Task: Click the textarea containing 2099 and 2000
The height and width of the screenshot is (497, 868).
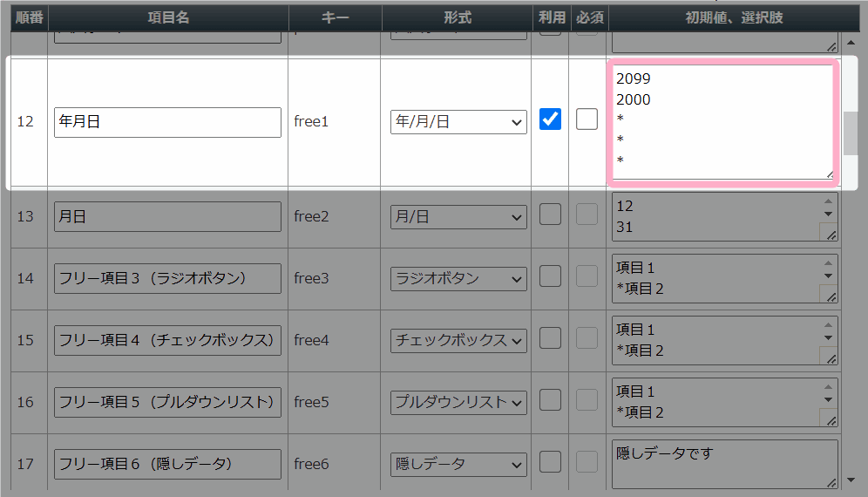Action: 722,122
